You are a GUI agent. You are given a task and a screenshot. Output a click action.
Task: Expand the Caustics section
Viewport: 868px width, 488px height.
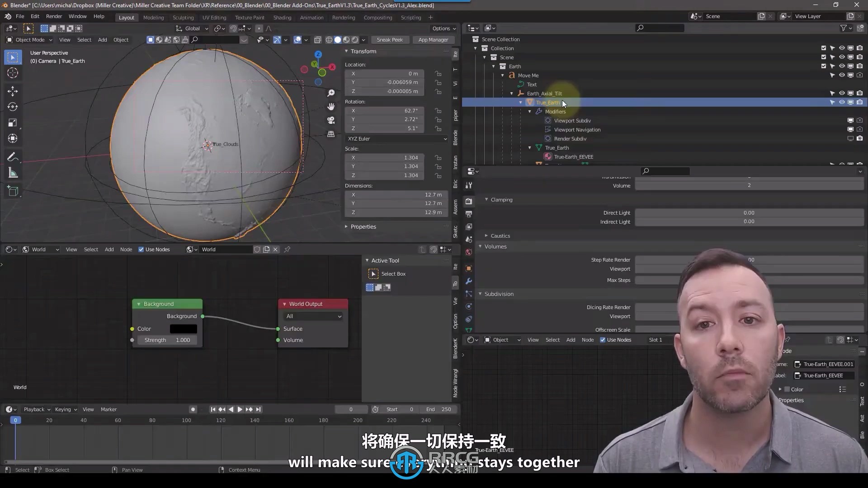(486, 236)
